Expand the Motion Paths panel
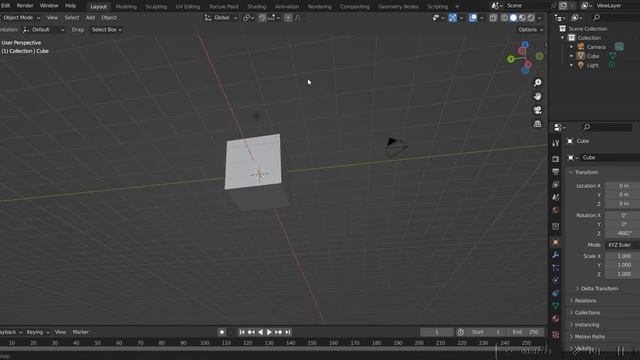This screenshot has width=640, height=360. point(587,337)
